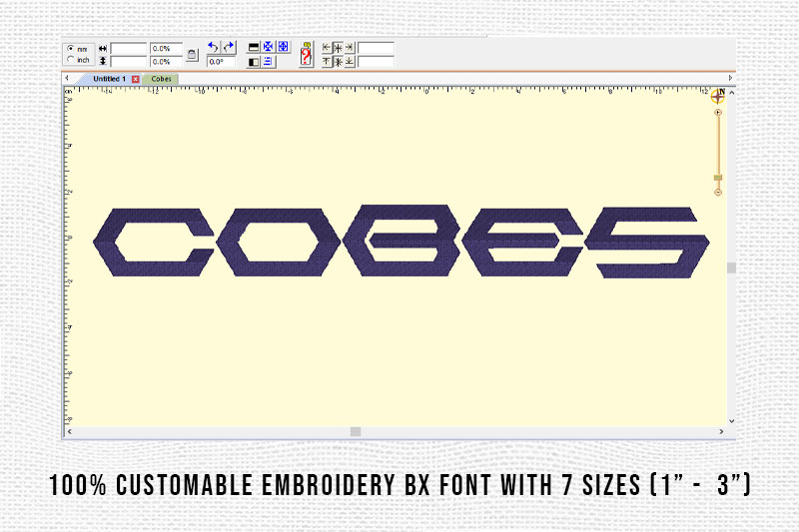Image resolution: width=799 pixels, height=532 pixels.
Task: Click the align left icon
Action: (327, 48)
